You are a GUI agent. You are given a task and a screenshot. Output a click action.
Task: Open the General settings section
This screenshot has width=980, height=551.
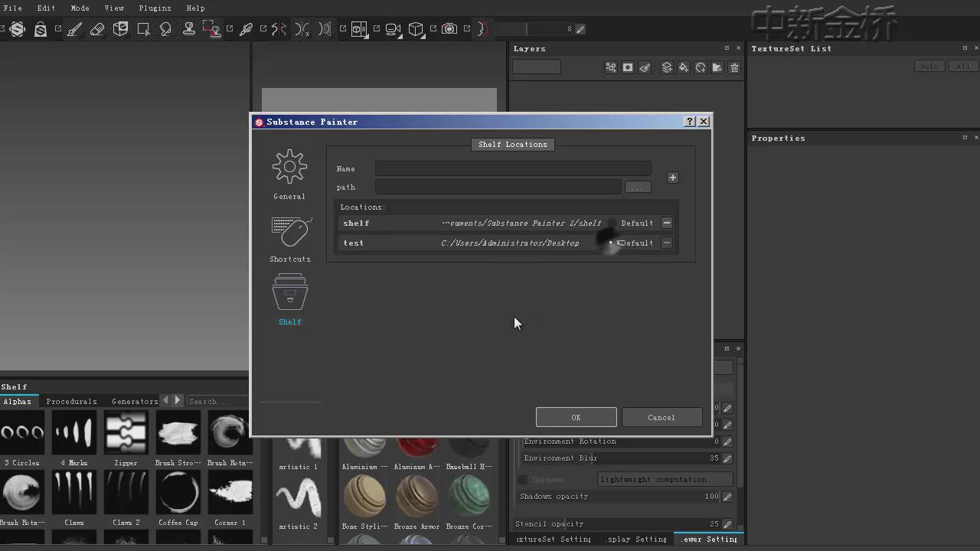click(x=289, y=174)
